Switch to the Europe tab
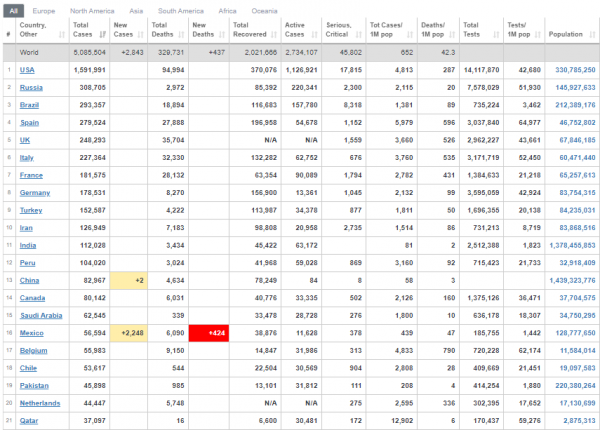This screenshot has width=600, height=430. click(44, 11)
